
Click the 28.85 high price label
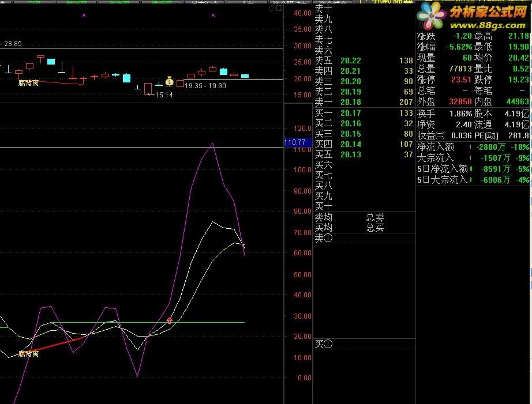click(13, 44)
